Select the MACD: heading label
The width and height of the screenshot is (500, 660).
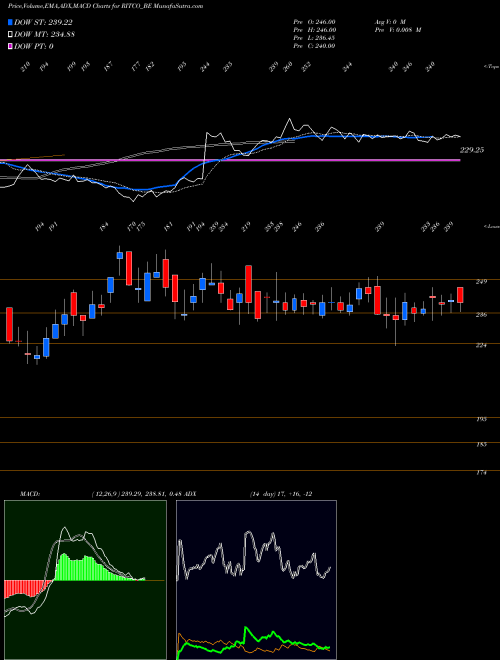coord(29,494)
